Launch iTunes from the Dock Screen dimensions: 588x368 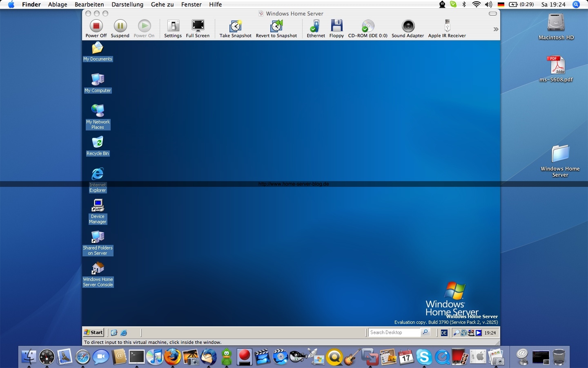[154, 357]
